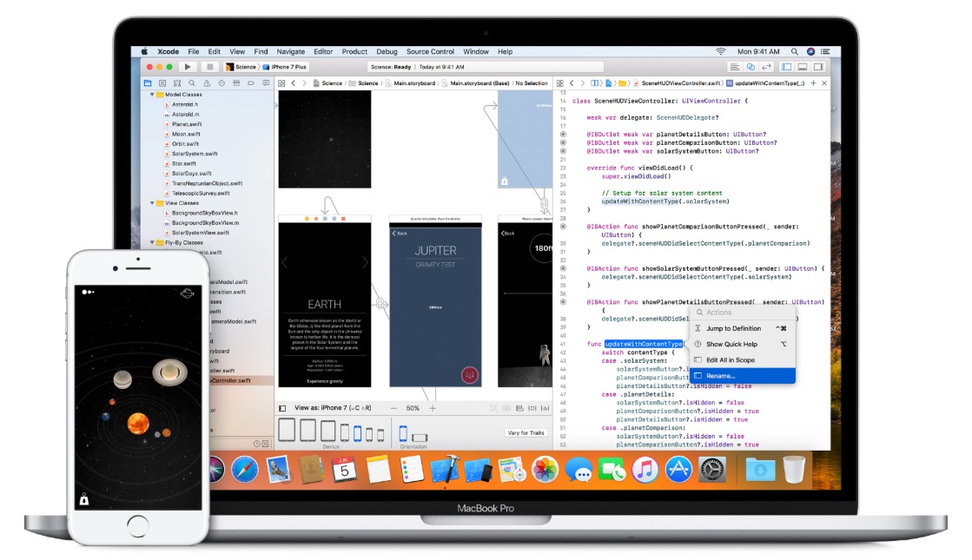Screen dimensions: 972x560
Task: Click the Run (play) button in toolbar
Action: tap(187, 67)
